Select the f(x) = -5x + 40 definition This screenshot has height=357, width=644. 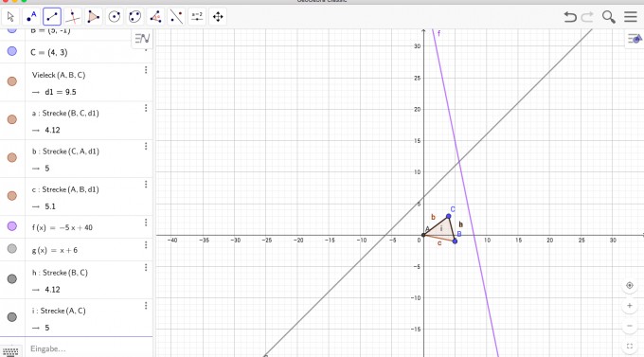tap(63, 227)
